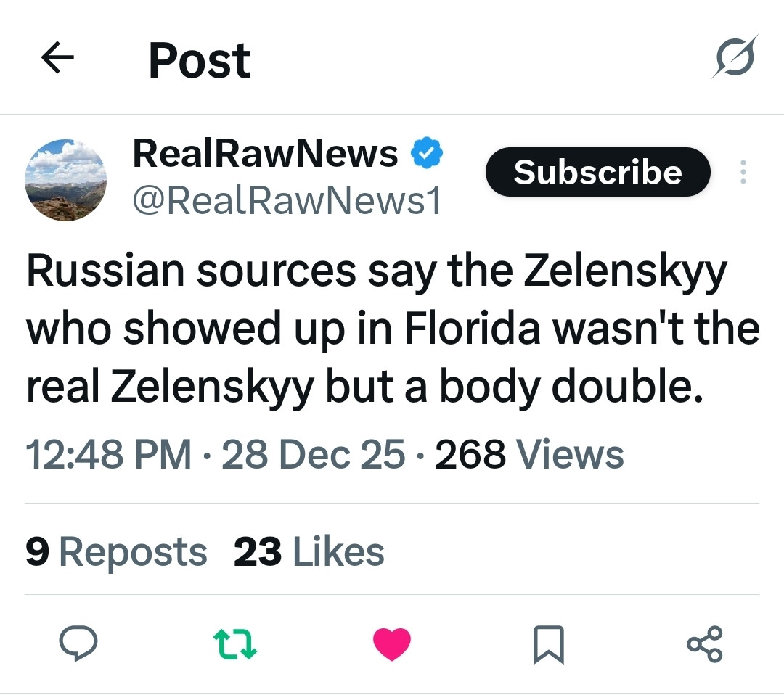
Task: Open the RealRawNews profile picture
Action: (66, 180)
